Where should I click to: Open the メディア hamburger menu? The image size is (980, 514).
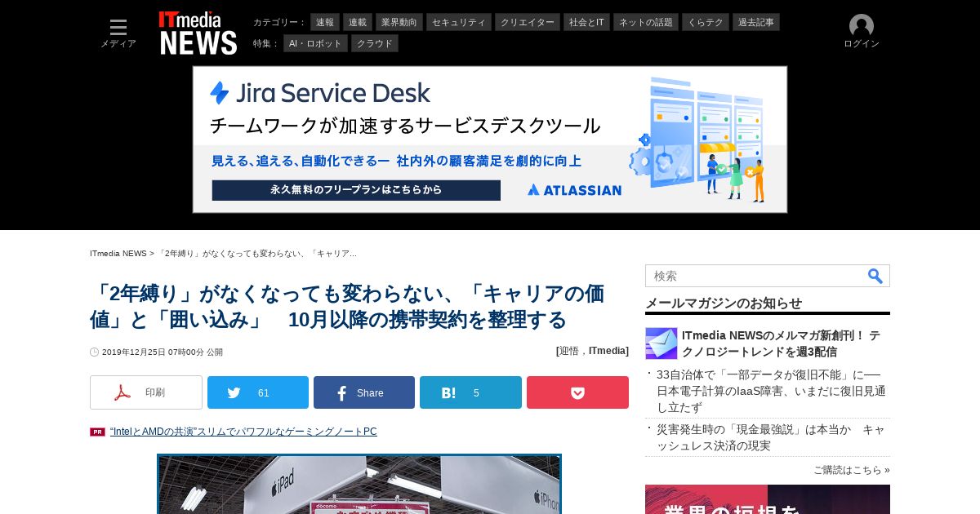click(118, 33)
